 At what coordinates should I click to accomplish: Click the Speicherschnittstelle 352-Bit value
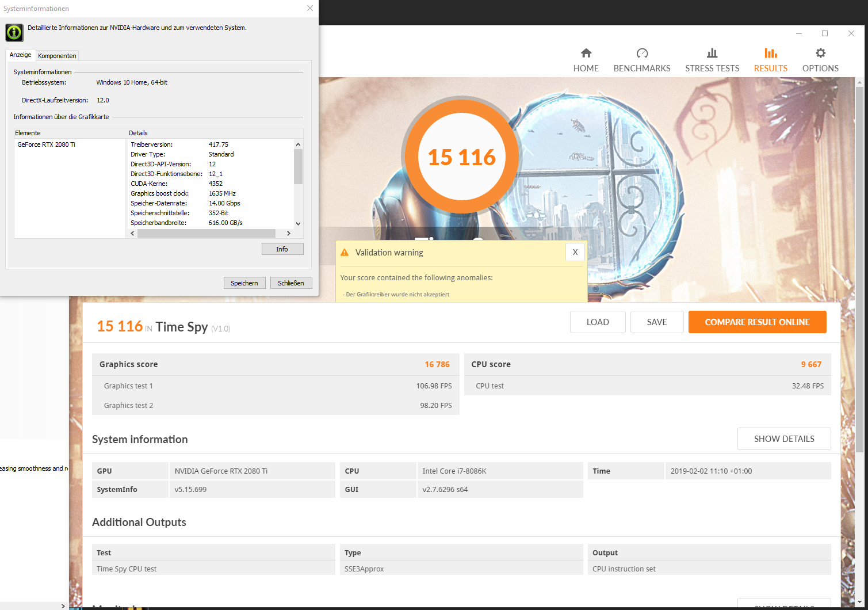click(219, 213)
